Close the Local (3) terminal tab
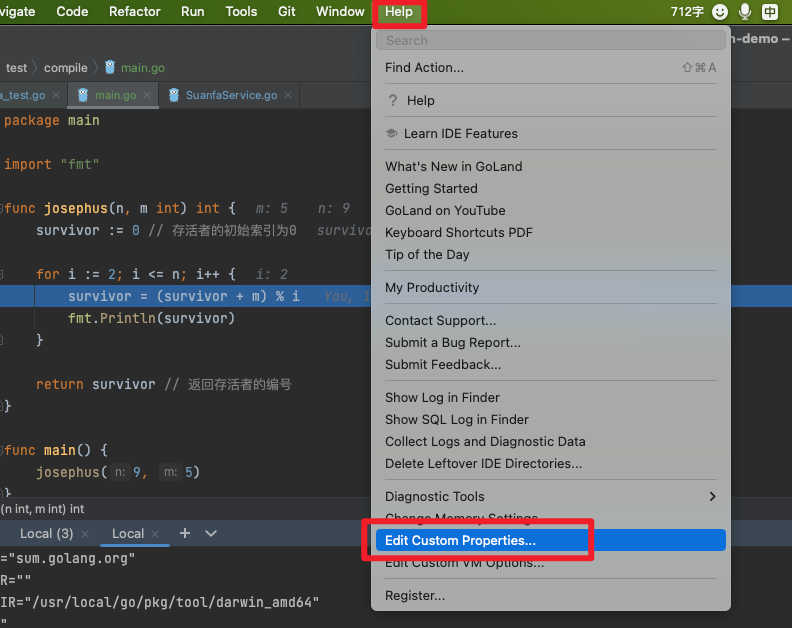792x628 pixels. coord(85,534)
